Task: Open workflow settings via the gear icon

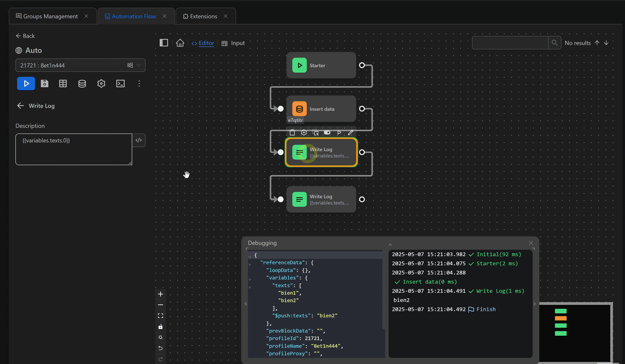Action: tap(101, 83)
